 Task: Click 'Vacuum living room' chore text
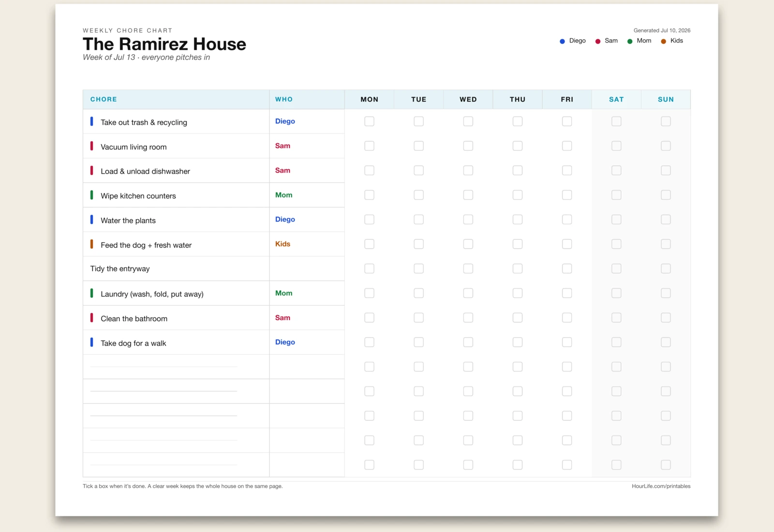(x=134, y=147)
